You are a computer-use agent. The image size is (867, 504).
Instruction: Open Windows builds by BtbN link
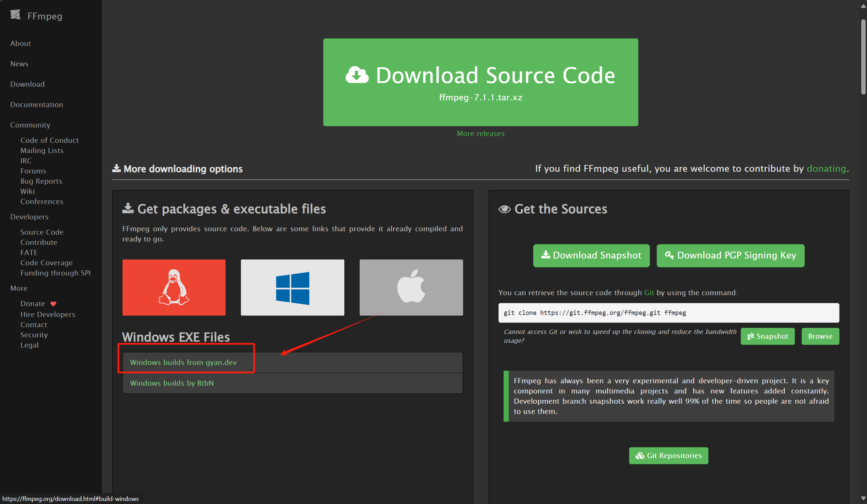[172, 383]
